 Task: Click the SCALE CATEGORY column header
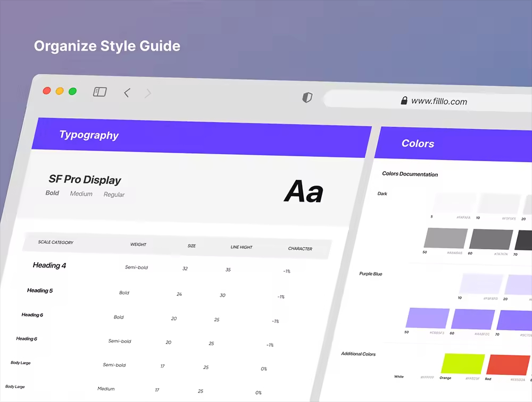(x=56, y=242)
